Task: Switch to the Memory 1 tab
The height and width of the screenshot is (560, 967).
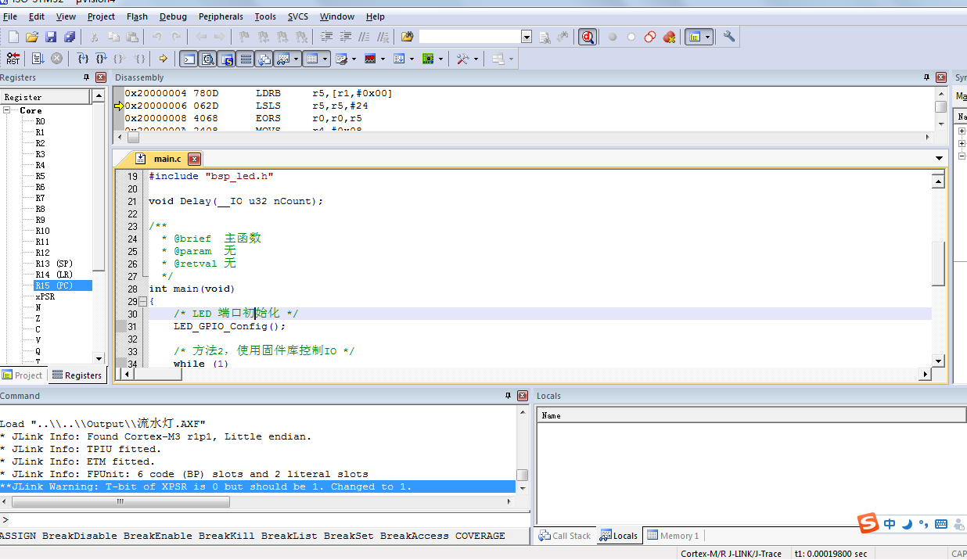Action: tap(673, 536)
